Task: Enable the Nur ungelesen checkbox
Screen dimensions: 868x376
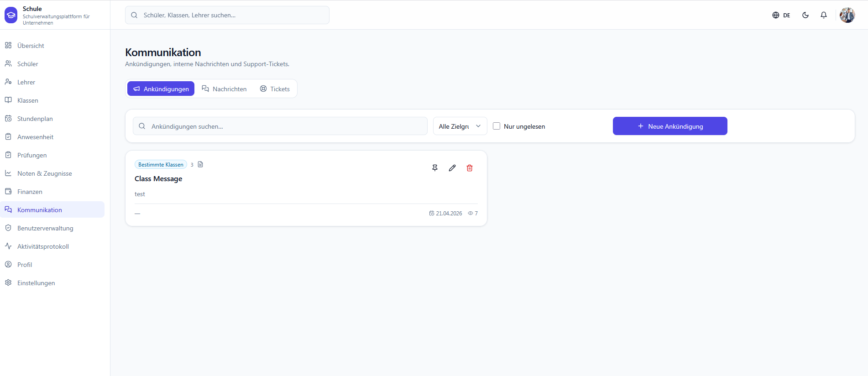Action: tap(497, 126)
